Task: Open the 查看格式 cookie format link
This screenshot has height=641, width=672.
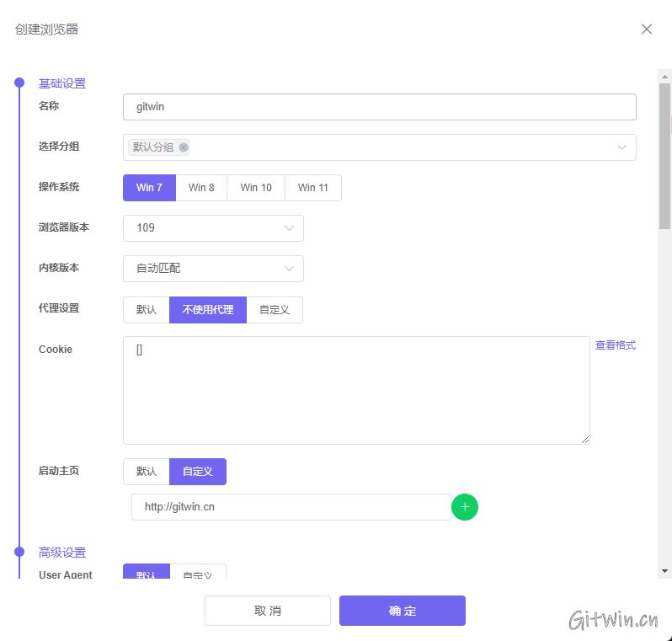Action: pyautogui.click(x=615, y=345)
